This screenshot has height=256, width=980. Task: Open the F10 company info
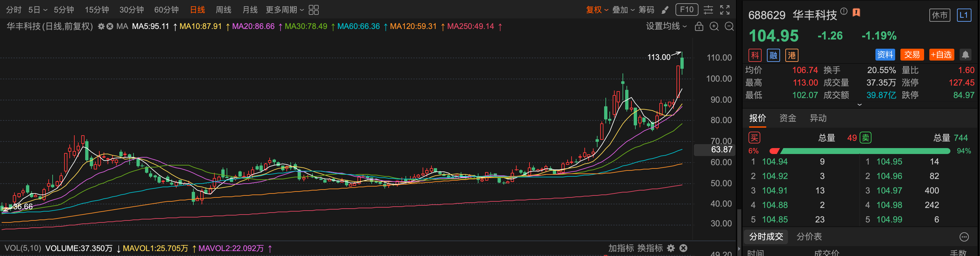click(x=687, y=10)
